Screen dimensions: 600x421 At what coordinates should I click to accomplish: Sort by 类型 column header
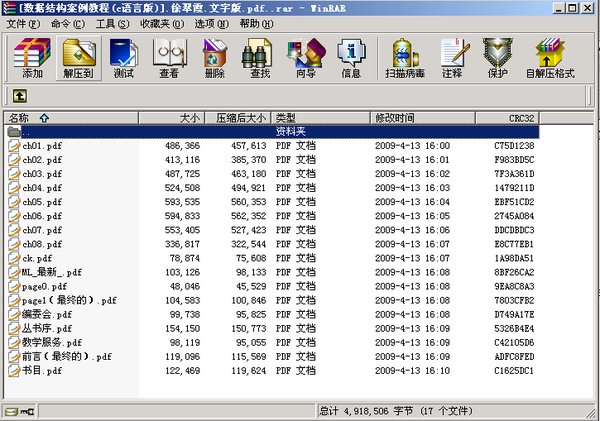tap(320, 118)
